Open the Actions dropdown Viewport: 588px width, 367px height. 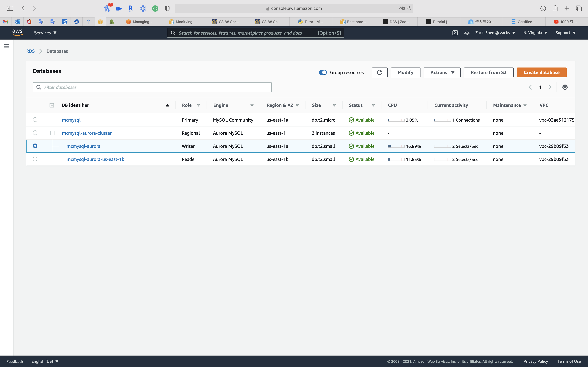[442, 72]
